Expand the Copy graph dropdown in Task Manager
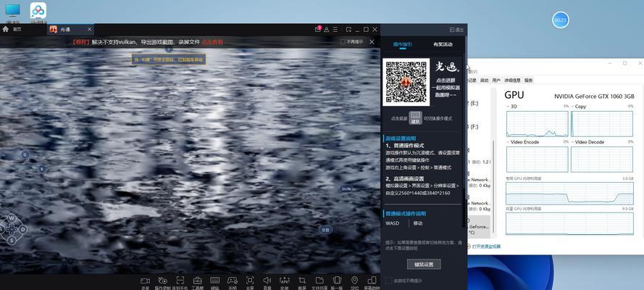Screen dimensions: 644x290 pos(572,107)
